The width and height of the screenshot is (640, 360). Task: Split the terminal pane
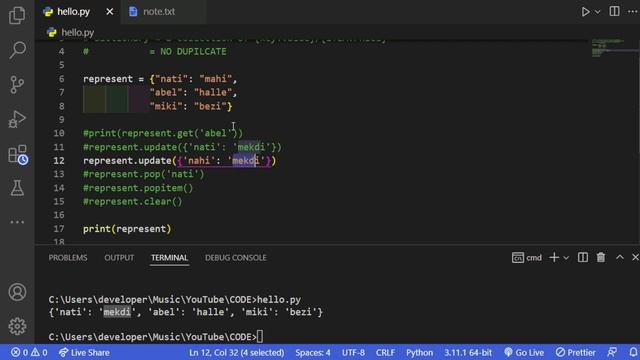pos(583,258)
